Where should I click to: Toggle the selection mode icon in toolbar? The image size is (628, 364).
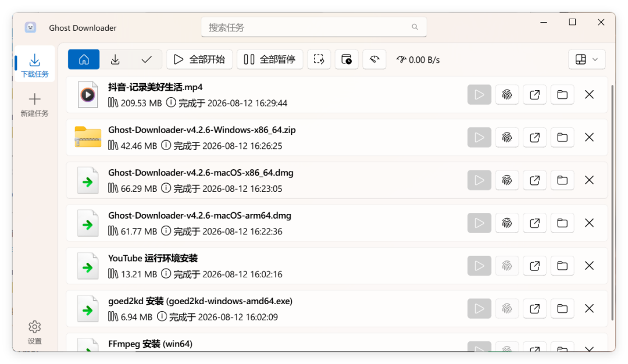coord(319,60)
